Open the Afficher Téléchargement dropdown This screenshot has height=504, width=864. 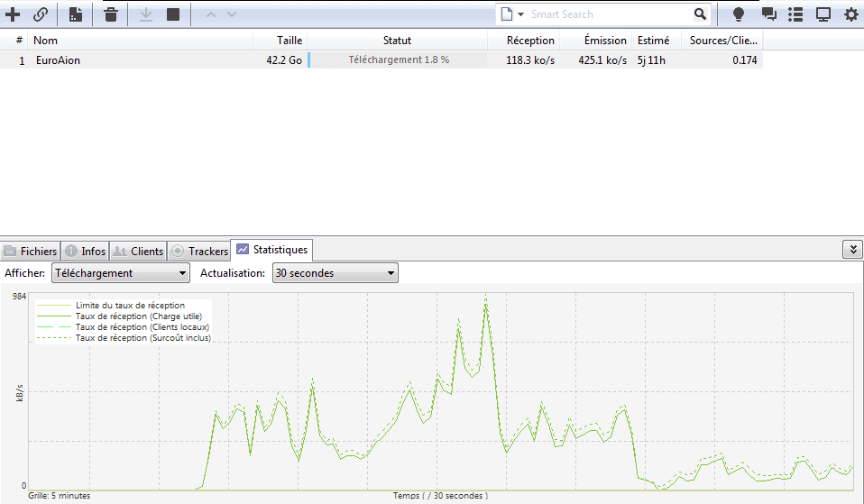point(120,273)
